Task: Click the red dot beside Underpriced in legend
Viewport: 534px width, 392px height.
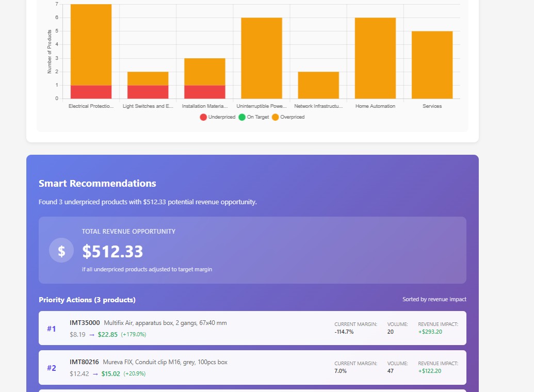Action: (x=203, y=117)
